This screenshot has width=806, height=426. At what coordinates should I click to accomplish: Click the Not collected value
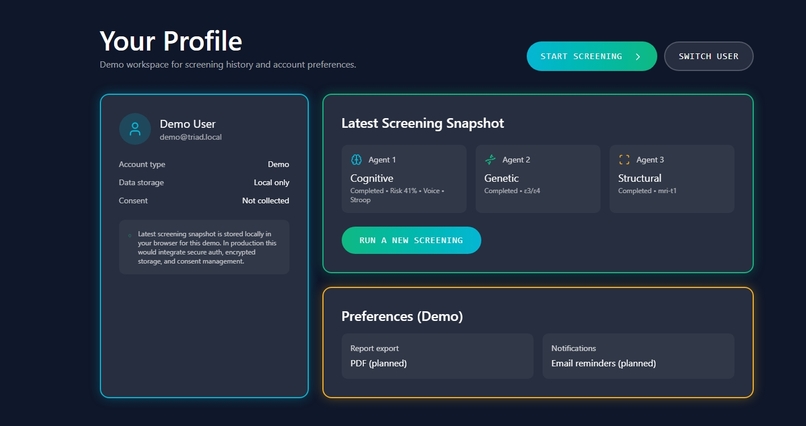click(x=266, y=200)
